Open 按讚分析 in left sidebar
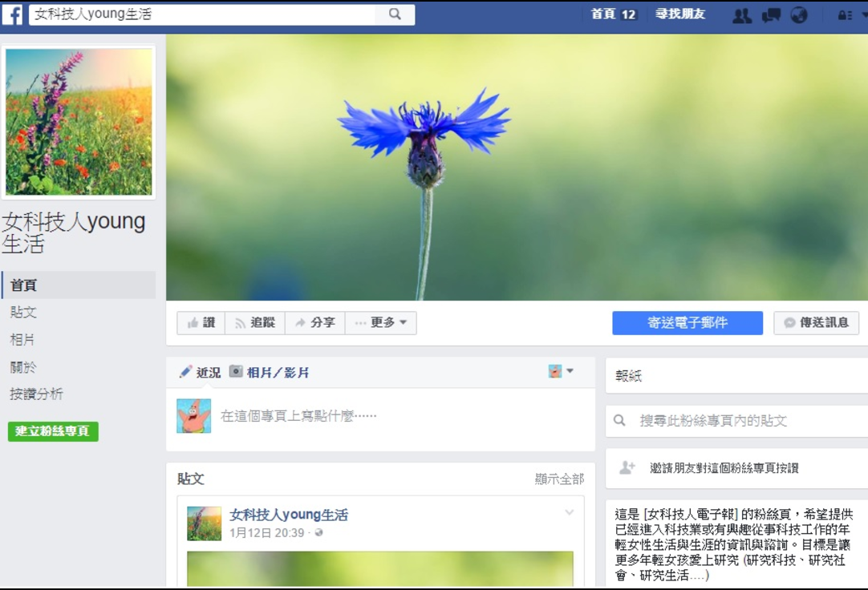Image resolution: width=868 pixels, height=590 pixels. [x=37, y=394]
